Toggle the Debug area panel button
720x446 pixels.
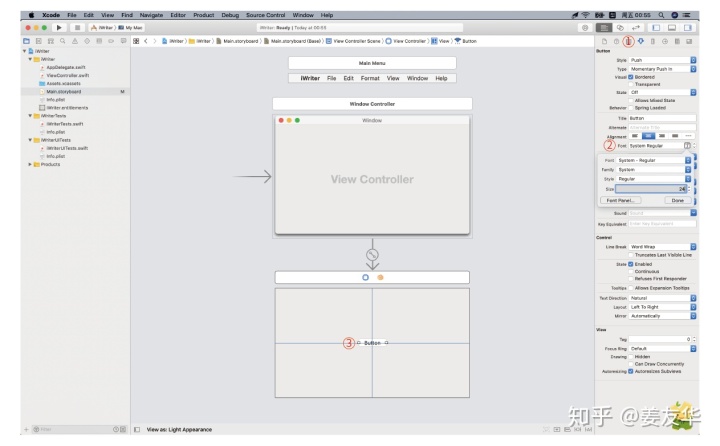[x=672, y=28]
